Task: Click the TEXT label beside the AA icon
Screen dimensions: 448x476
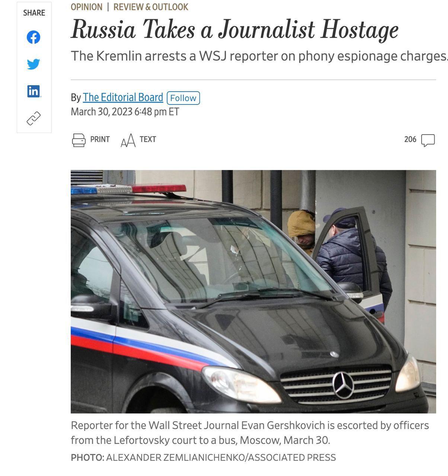Action: (x=148, y=139)
